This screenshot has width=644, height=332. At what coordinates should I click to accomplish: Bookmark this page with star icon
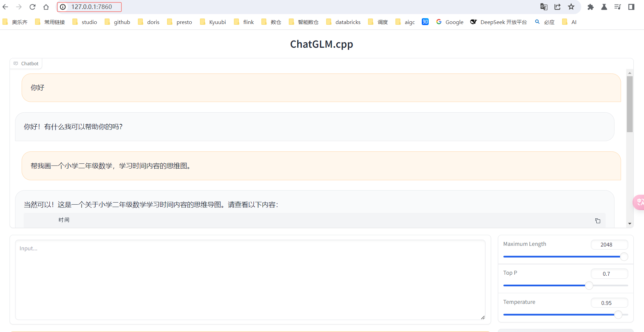(x=571, y=7)
